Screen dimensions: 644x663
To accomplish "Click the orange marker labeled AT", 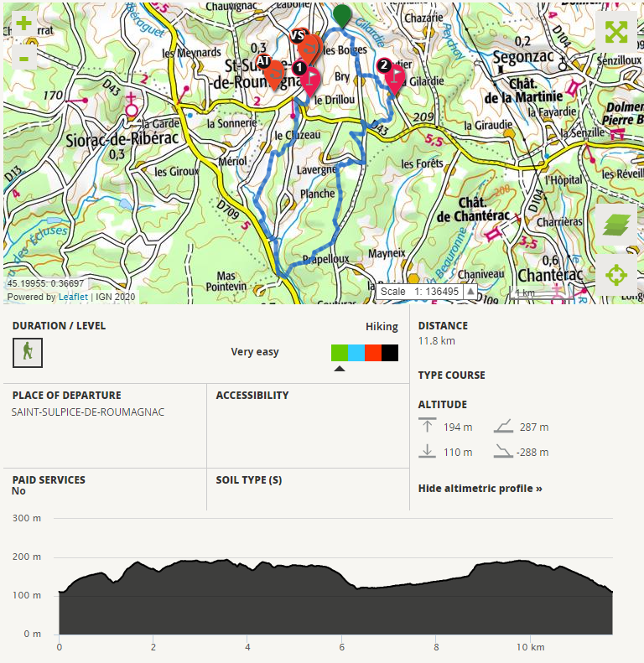I will pos(273,74).
